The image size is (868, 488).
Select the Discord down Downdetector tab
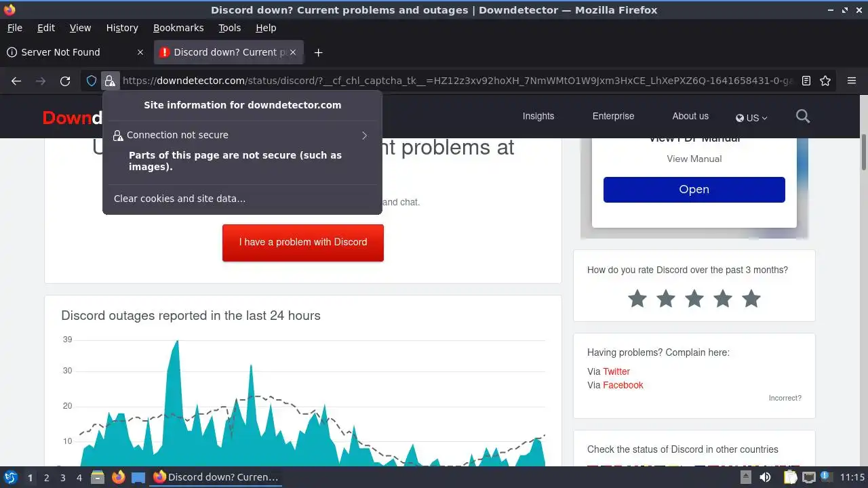point(228,52)
